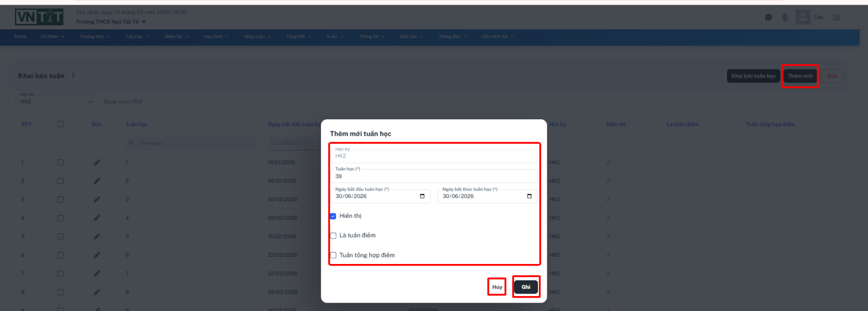The width and height of the screenshot is (868, 311).
Task: Select checkbox for row 1
Action: (60, 162)
